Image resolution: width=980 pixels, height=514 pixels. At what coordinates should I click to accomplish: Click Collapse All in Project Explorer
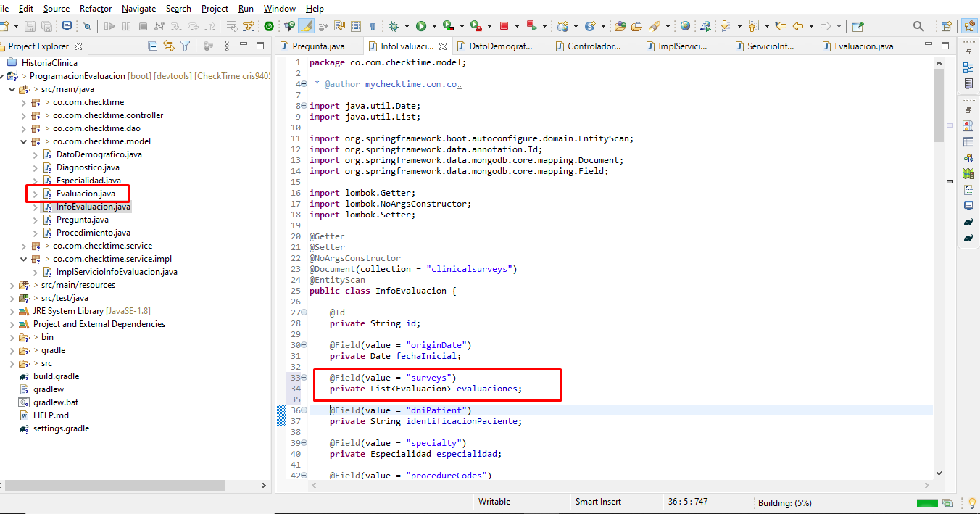tap(152, 46)
